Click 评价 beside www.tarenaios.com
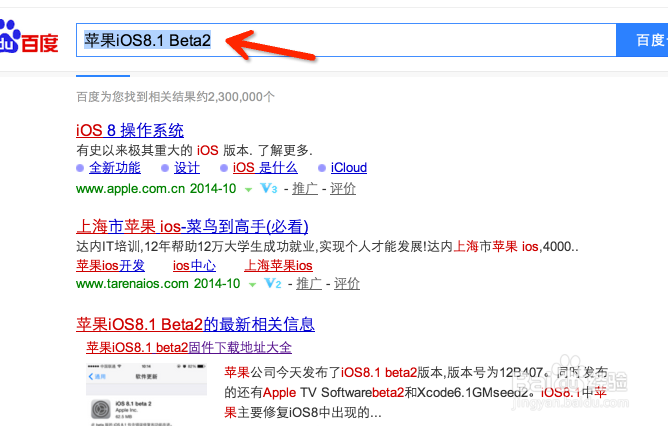Screen dimensions: 668x426 347,284
